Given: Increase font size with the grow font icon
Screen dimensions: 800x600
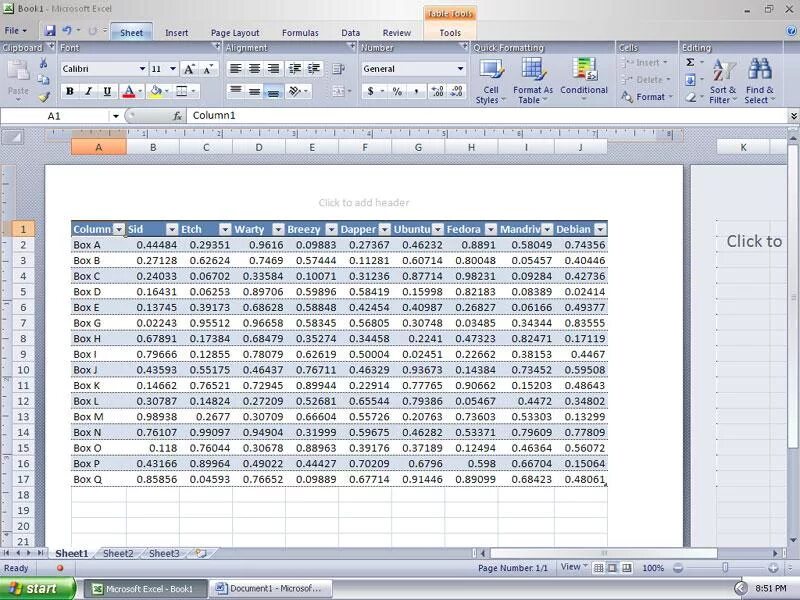Looking at the screenshot, I should click(x=189, y=69).
